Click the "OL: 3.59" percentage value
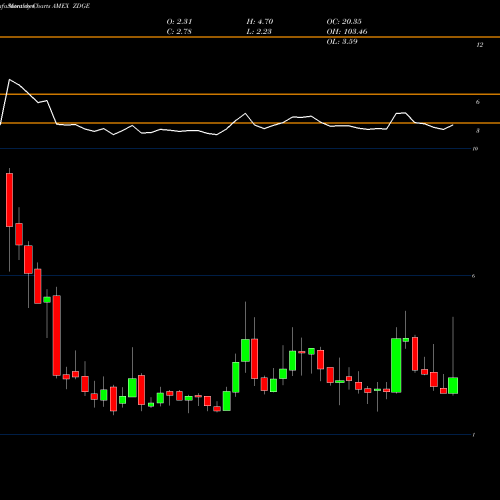The image size is (500, 500). [x=342, y=42]
